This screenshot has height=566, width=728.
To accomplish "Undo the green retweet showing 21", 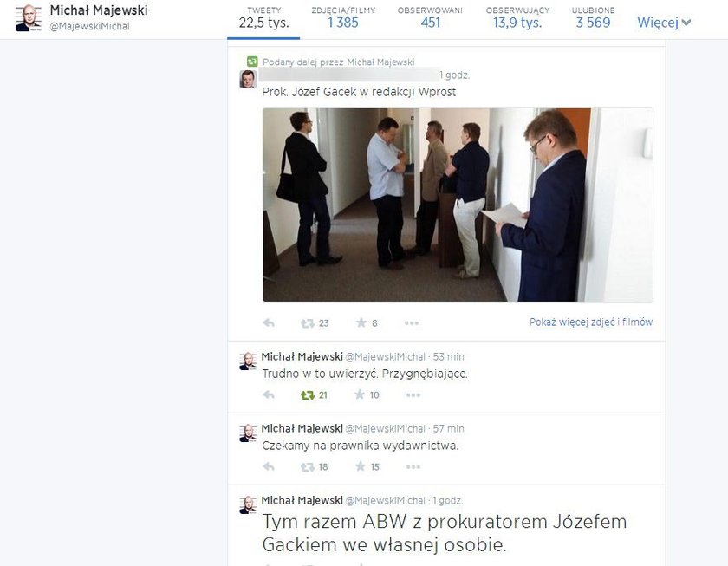I will click(x=308, y=395).
